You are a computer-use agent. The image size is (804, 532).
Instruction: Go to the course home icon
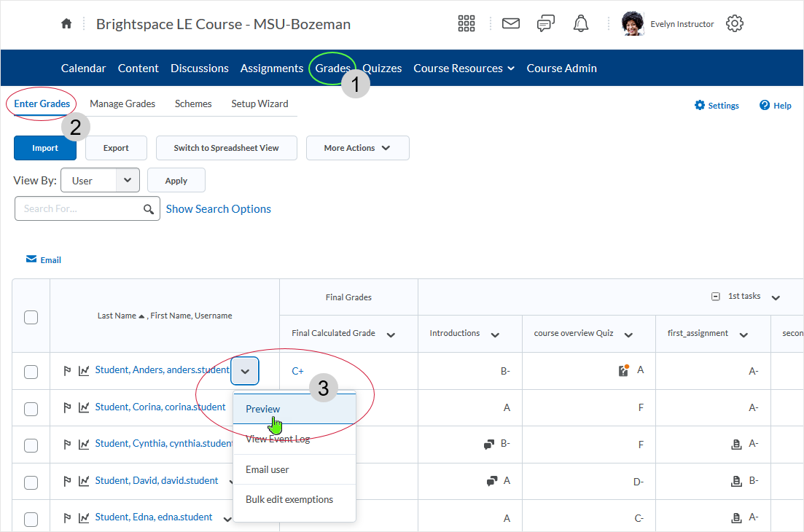66,23
